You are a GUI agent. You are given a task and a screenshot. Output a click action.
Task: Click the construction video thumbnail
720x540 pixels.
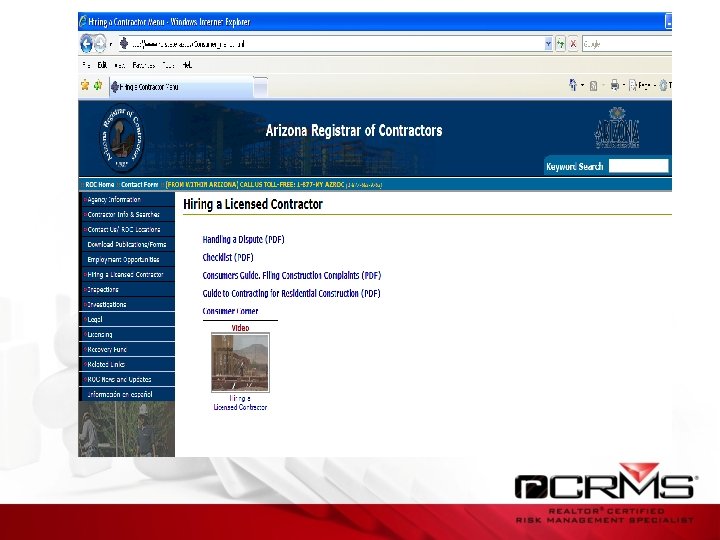pyautogui.click(x=240, y=363)
